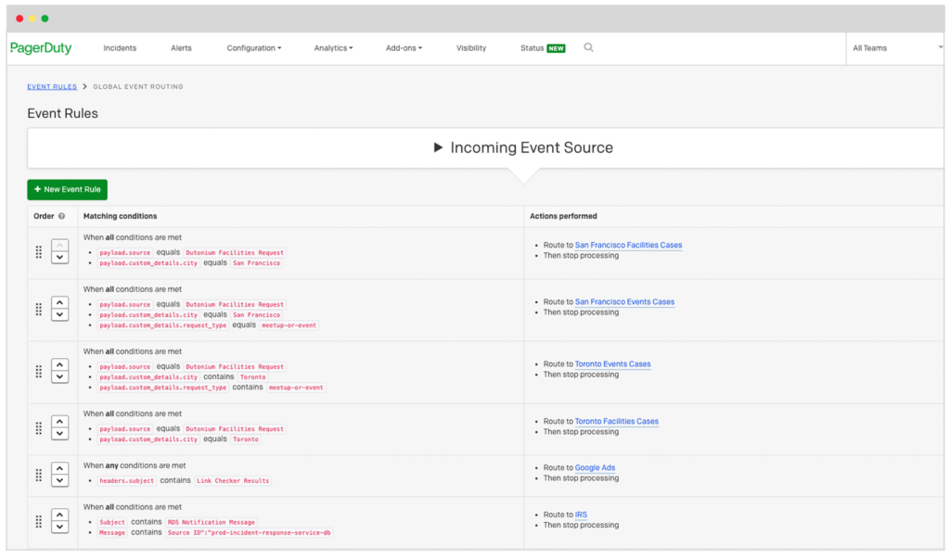Click 'When any conditions are met' text
This screenshot has height=560, width=950.
[x=135, y=465]
